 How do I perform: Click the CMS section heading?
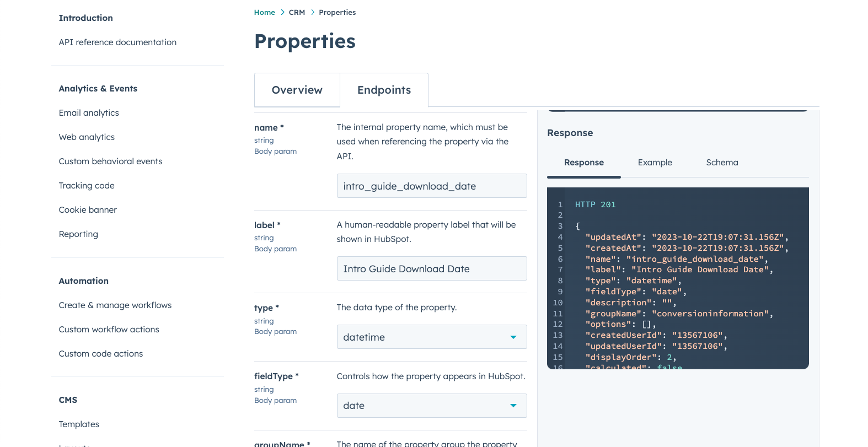(68, 400)
